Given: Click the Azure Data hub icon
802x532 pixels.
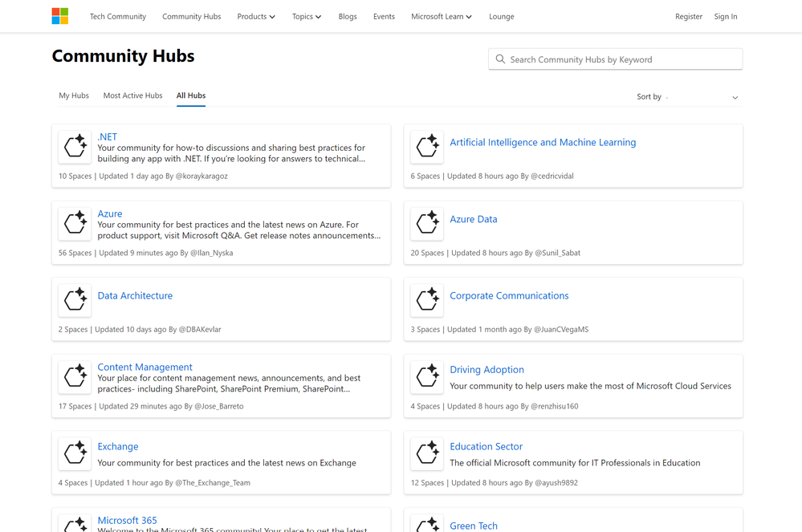Looking at the screenshot, I should (427, 224).
